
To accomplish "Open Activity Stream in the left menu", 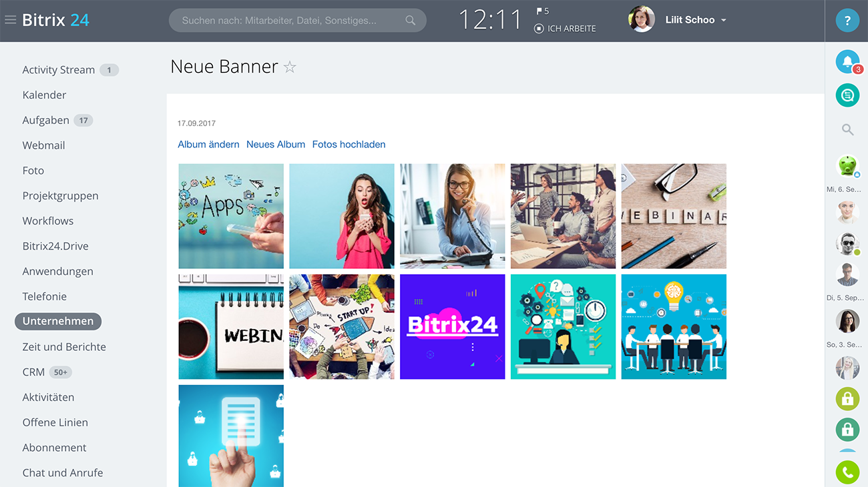I will [59, 69].
